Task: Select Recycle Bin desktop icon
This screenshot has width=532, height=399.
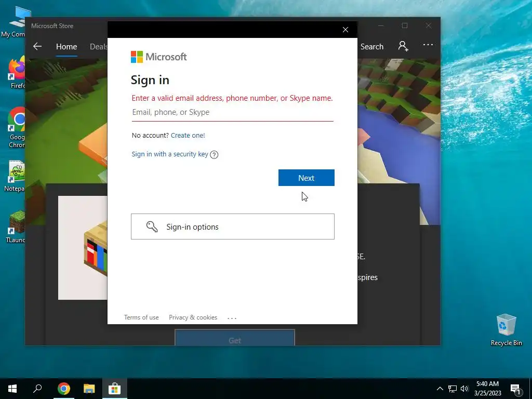Action: (506, 330)
